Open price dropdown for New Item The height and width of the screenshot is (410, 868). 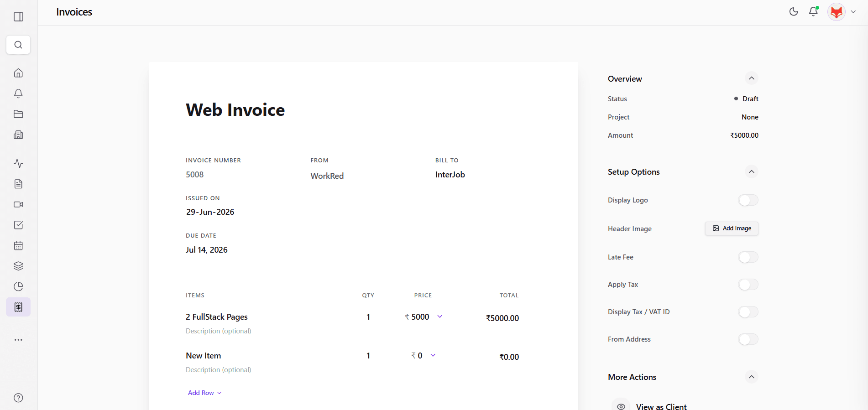click(433, 355)
